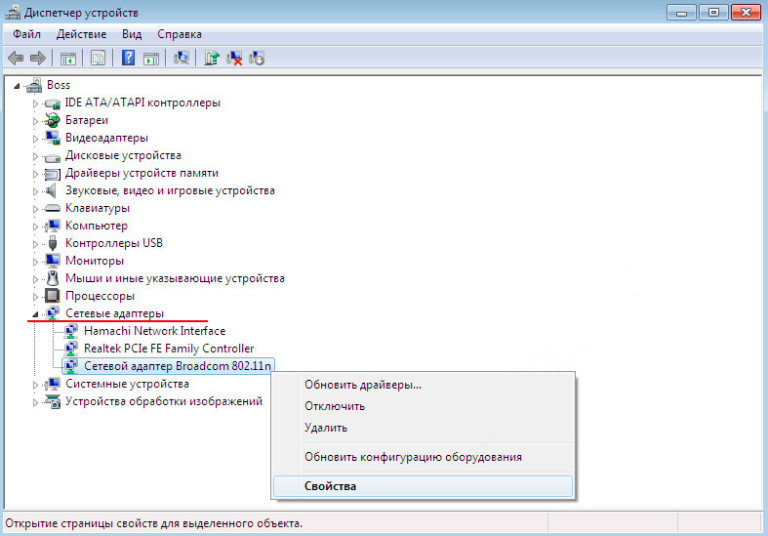The height and width of the screenshot is (536, 768).
Task: Click Scan for hardware changes toolbar icon
Action: 181,58
